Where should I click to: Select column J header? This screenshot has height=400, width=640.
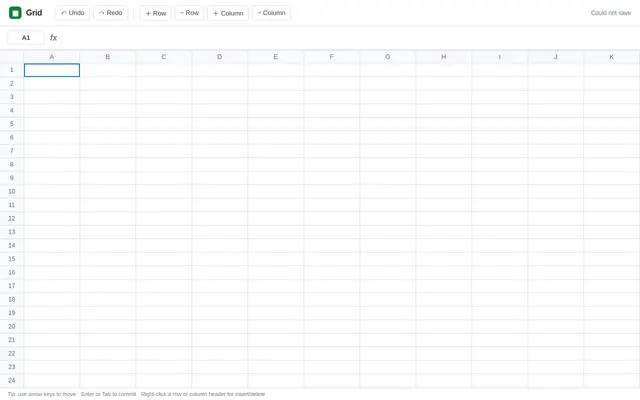click(x=555, y=57)
